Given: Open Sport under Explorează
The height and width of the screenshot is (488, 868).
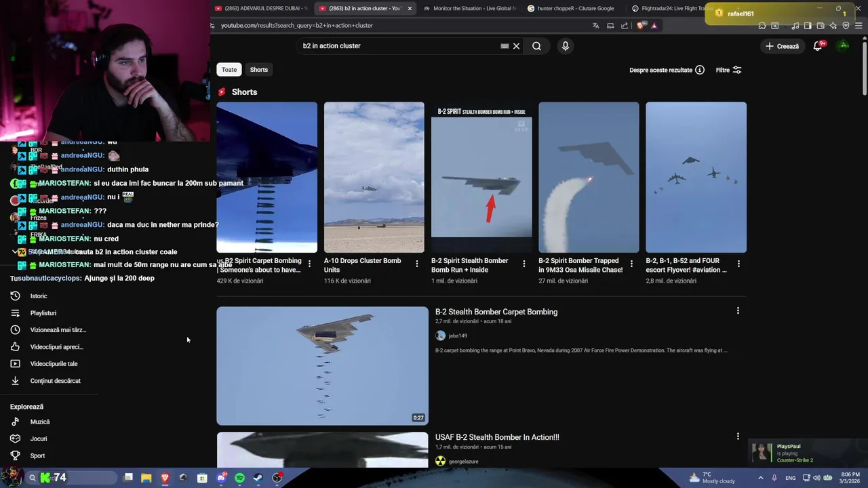Looking at the screenshot, I should coord(37,455).
